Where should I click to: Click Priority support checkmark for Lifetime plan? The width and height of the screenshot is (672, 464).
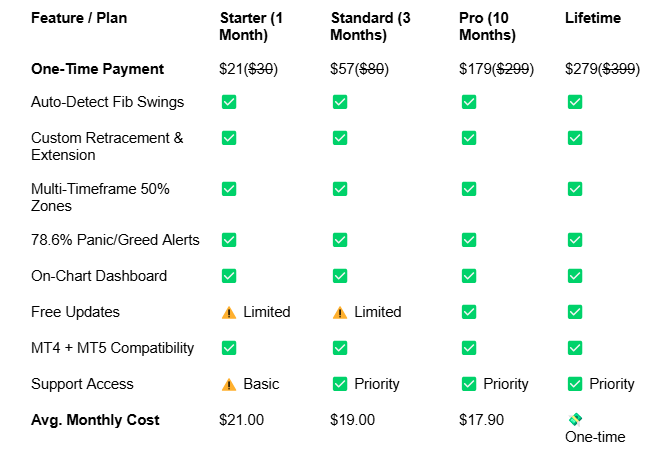(575, 384)
